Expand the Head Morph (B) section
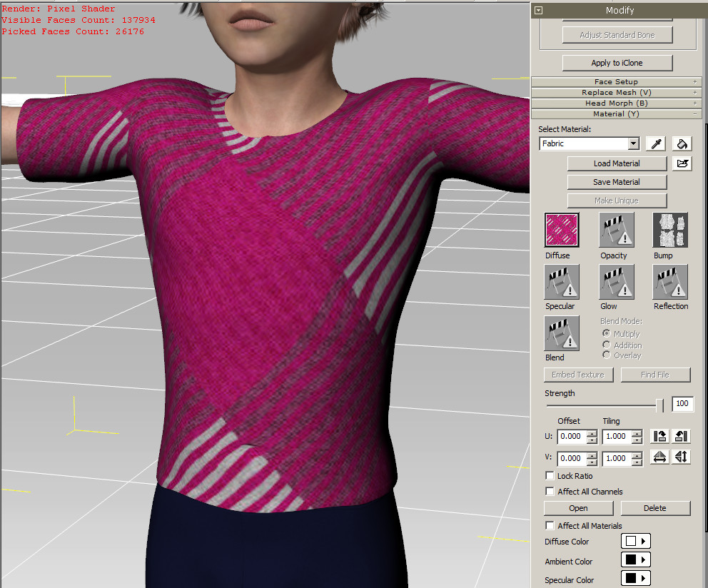The width and height of the screenshot is (708, 588). (617, 103)
